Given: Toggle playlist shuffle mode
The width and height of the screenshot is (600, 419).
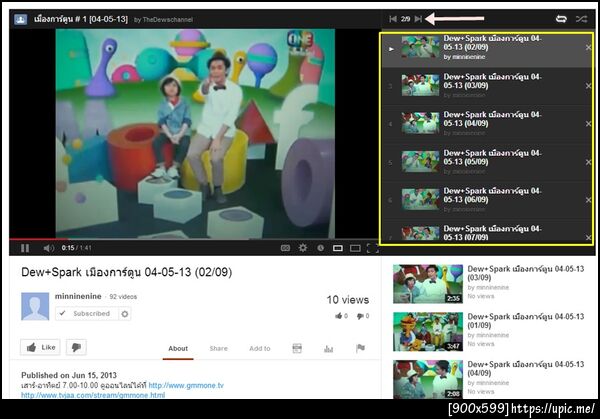Looking at the screenshot, I should [x=581, y=19].
